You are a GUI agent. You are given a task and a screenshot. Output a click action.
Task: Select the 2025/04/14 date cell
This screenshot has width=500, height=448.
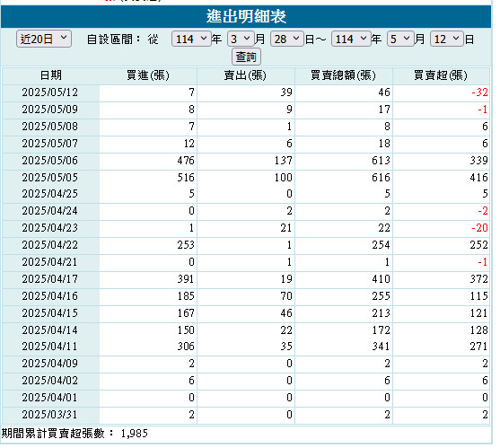point(50,330)
